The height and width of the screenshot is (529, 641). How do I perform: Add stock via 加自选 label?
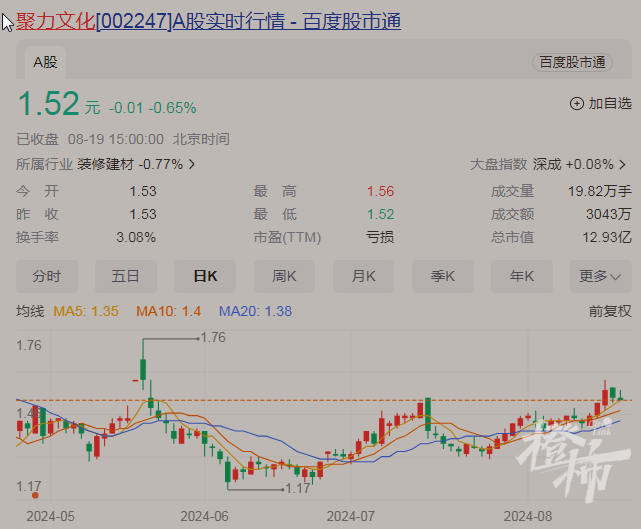click(x=610, y=104)
